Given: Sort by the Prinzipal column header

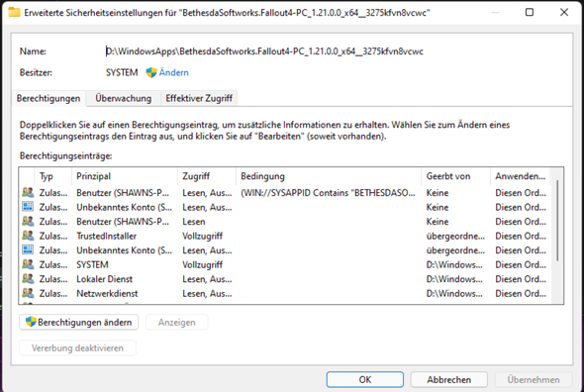Looking at the screenshot, I should click(x=125, y=176).
